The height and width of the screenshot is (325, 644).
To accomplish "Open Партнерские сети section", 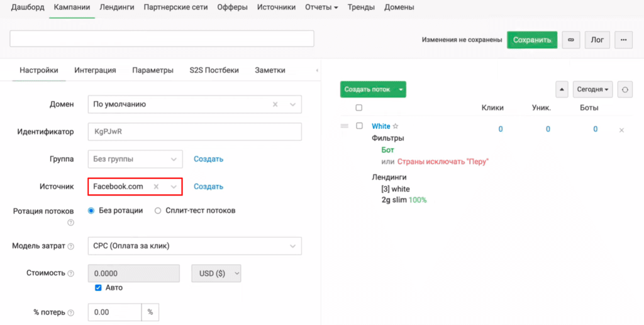I will point(176,8).
